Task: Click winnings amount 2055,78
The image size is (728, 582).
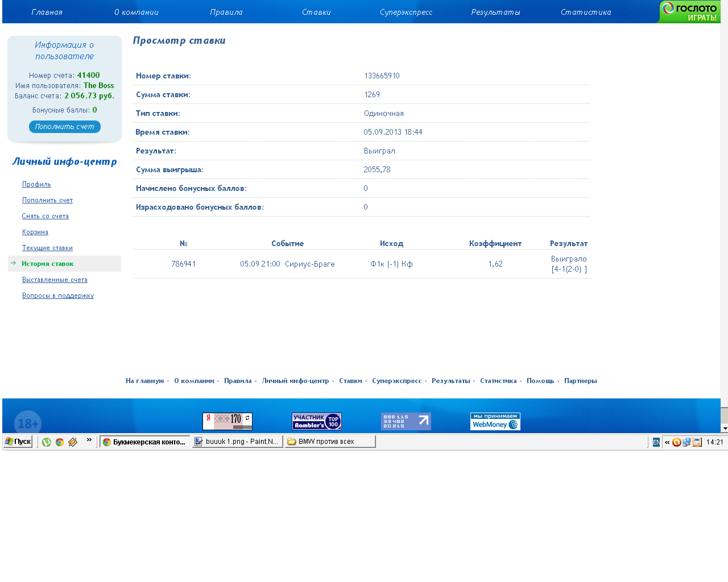Action: [x=377, y=169]
